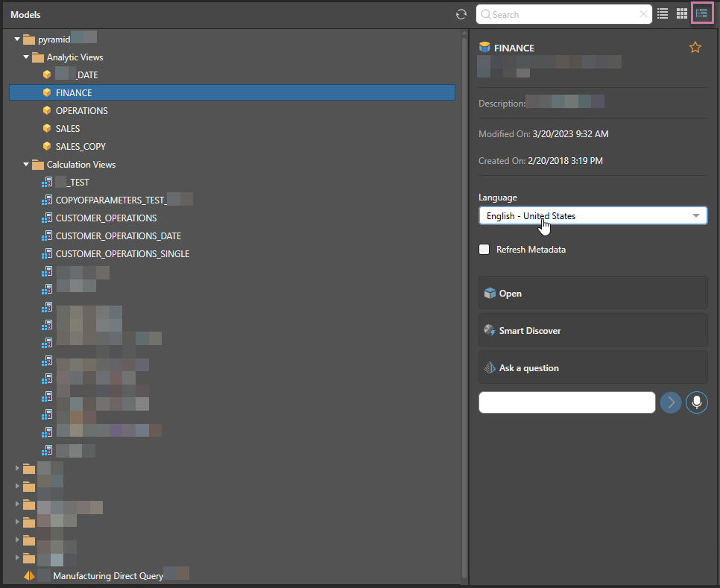720x588 pixels.
Task: Collapse the Analytic Views folder
Action: [26, 57]
